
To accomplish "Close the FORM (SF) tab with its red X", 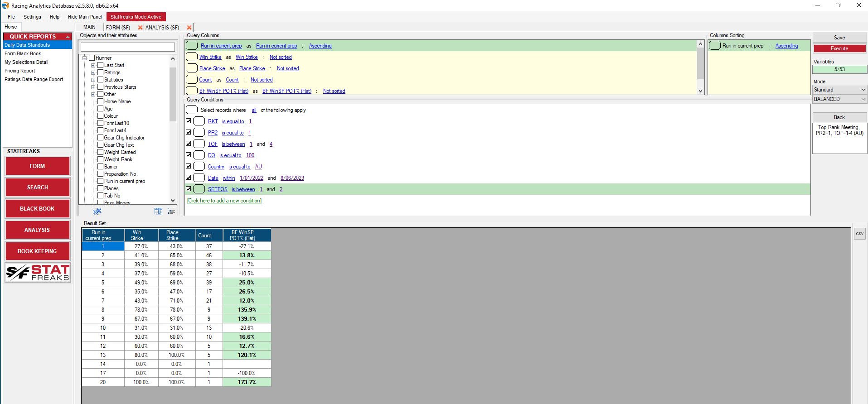I will (x=141, y=28).
